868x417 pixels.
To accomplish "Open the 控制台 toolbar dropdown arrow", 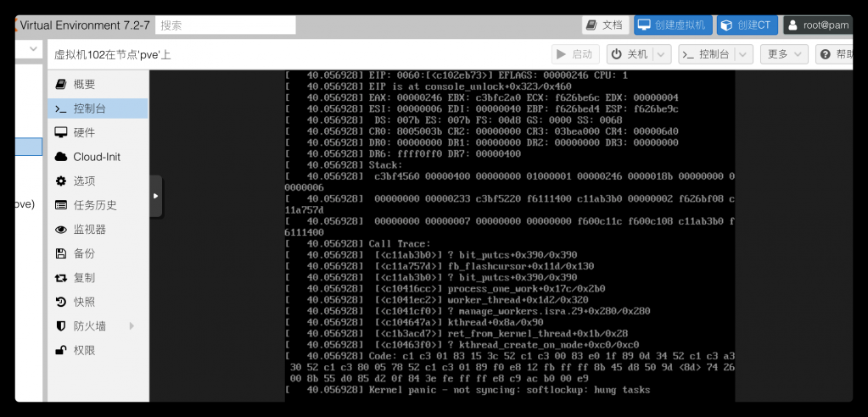I will [x=744, y=54].
